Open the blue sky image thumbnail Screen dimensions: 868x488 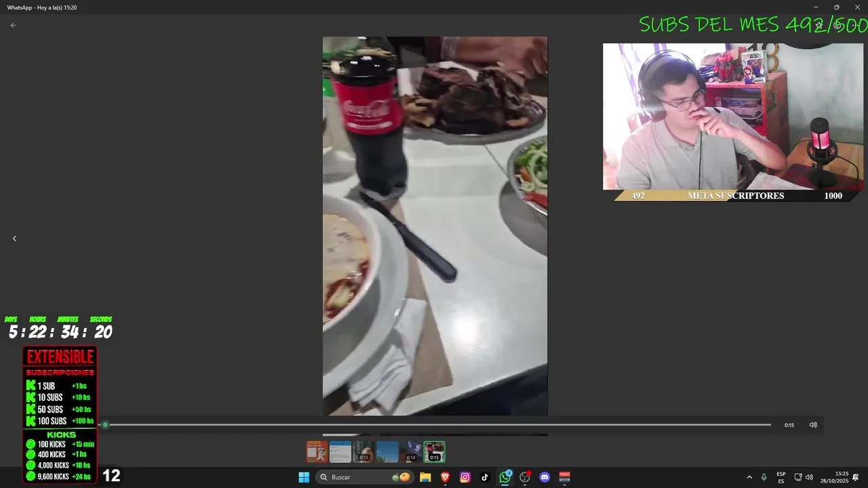tap(387, 452)
